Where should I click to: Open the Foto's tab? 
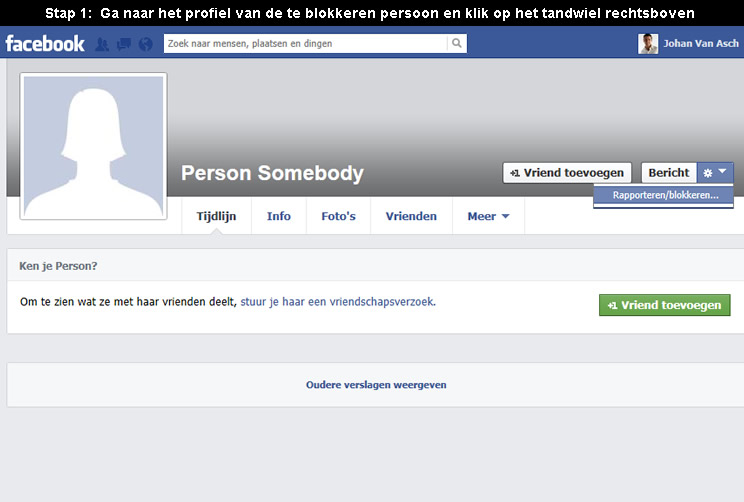(338, 216)
